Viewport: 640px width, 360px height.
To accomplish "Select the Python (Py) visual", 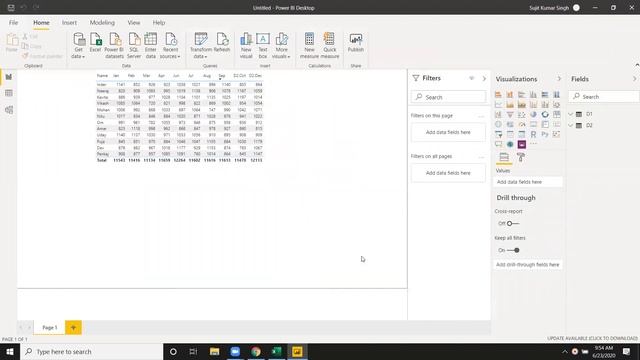I will 545,134.
